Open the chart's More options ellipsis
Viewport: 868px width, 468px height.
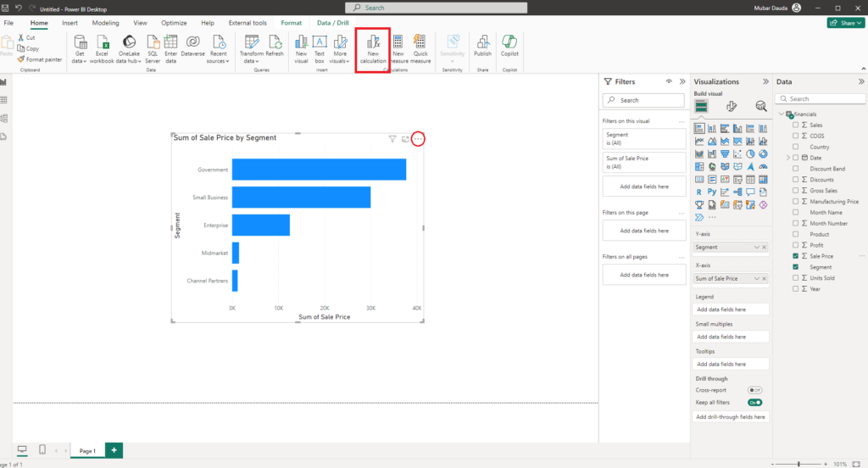pyautogui.click(x=418, y=139)
